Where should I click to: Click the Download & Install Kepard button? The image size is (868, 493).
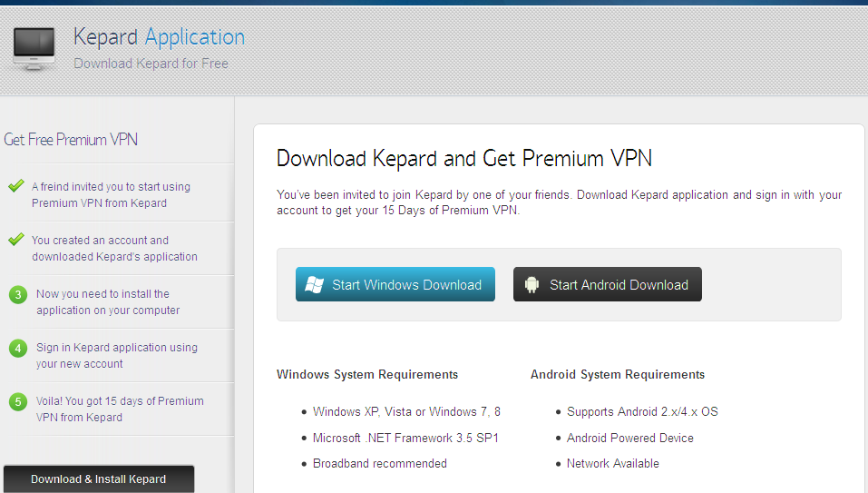[x=99, y=479]
